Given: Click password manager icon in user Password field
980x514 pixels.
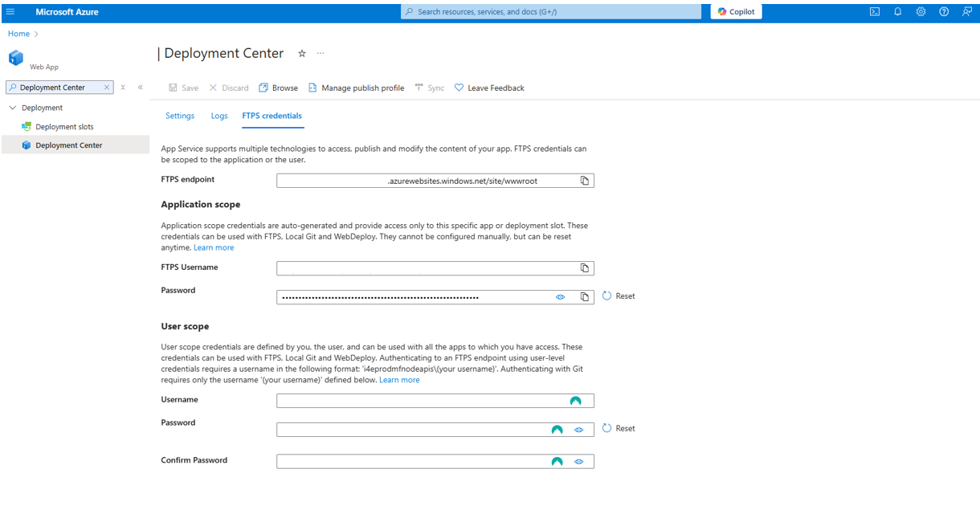Looking at the screenshot, I should click(557, 430).
